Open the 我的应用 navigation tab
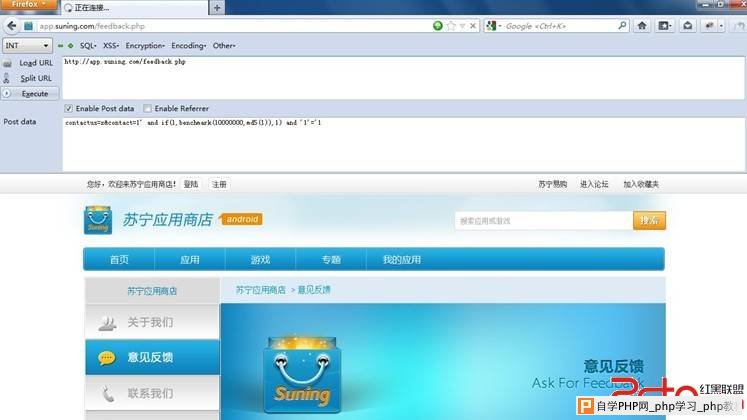Viewport: 747px width, 420px height. 402,260
